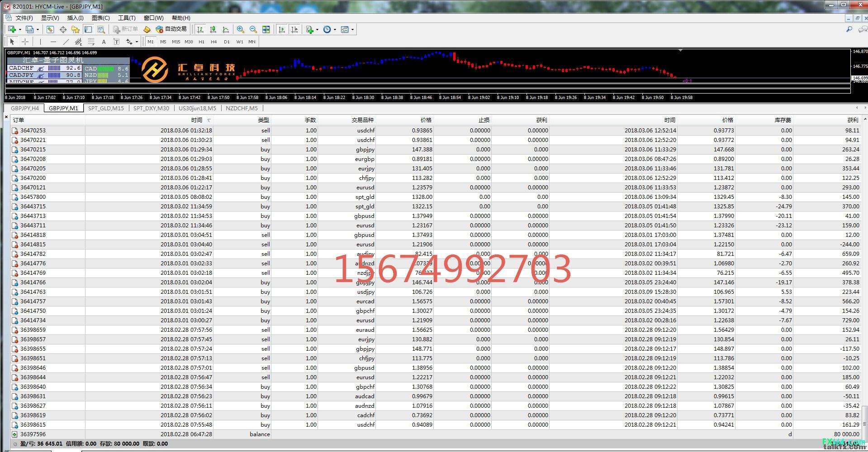Toggle the 自动交易 auto trading button

click(171, 29)
